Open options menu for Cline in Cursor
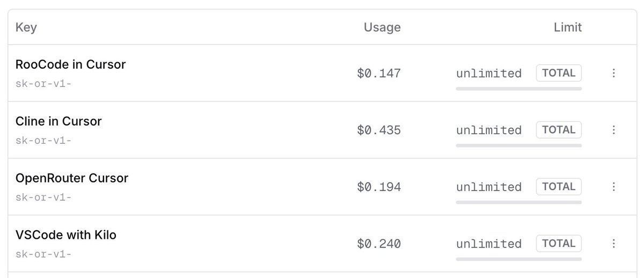Image resolution: width=644 pixels, height=278 pixels. click(613, 130)
